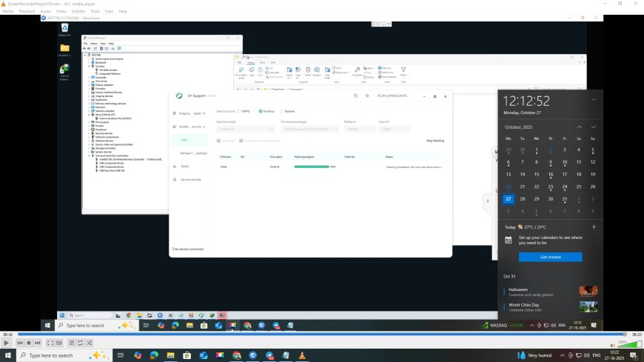The image size is (644, 362).
Task: Open Outlook on the bottom taskbar
Action: pos(204,355)
